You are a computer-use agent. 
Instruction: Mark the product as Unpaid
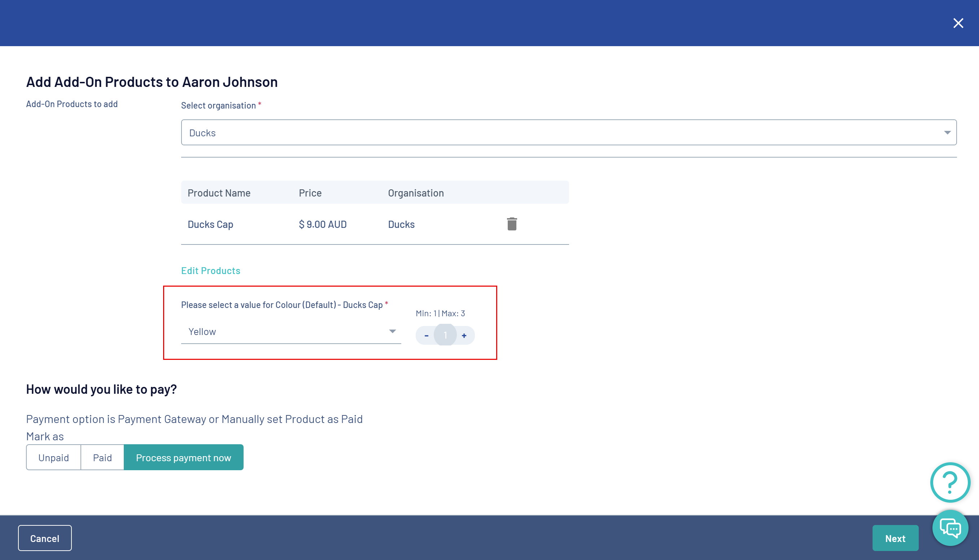coord(53,457)
